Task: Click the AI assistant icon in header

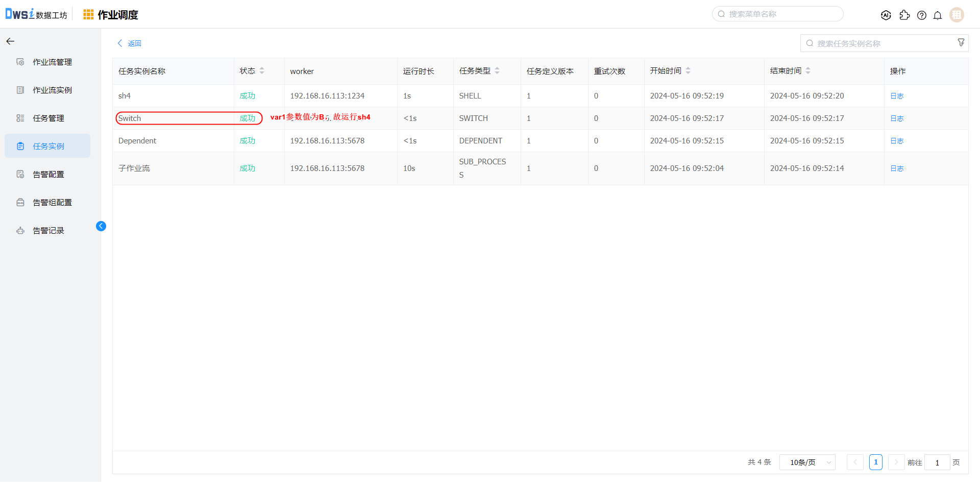Action: coord(886,15)
